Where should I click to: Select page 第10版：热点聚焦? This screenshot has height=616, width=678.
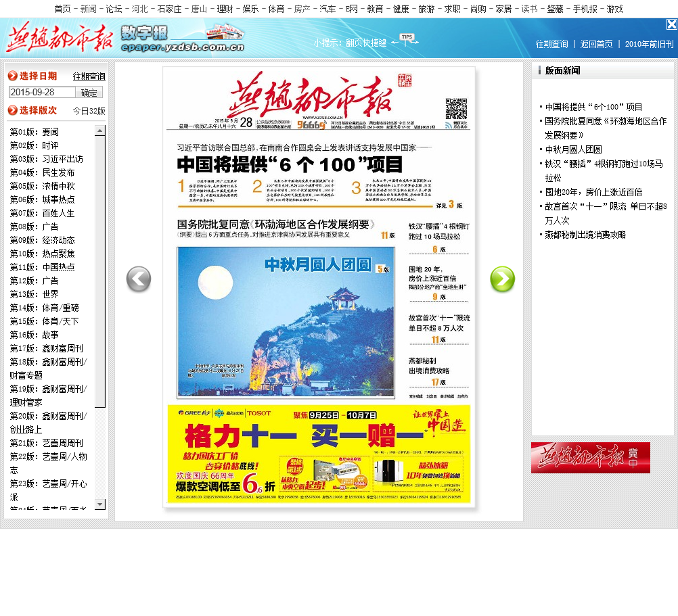click(x=43, y=254)
